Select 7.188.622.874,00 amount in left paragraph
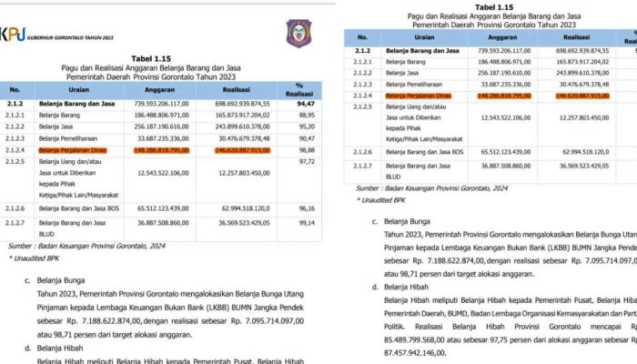This screenshot has height=364, width=637. [111, 321]
